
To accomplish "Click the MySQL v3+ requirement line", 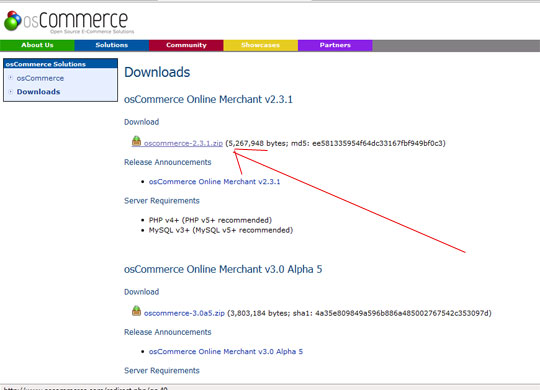I will pos(221,230).
